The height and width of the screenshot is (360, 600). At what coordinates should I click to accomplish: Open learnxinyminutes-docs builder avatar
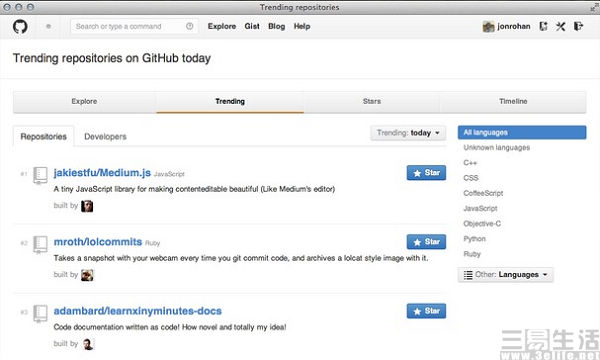(x=88, y=344)
